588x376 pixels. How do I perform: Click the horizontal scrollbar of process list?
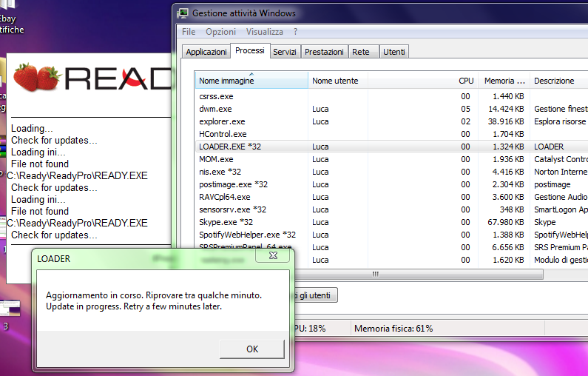418,275
